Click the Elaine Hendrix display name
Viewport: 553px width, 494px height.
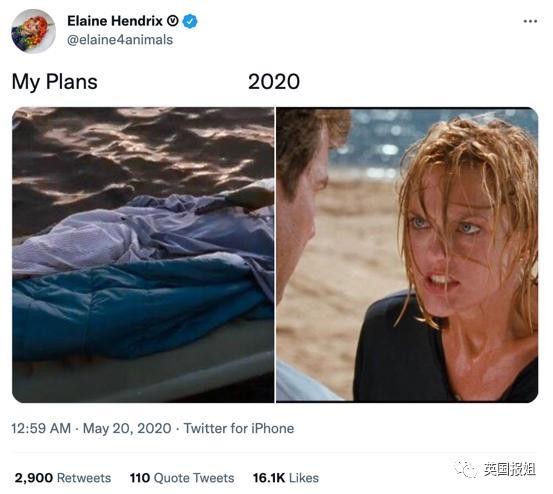[x=115, y=21]
